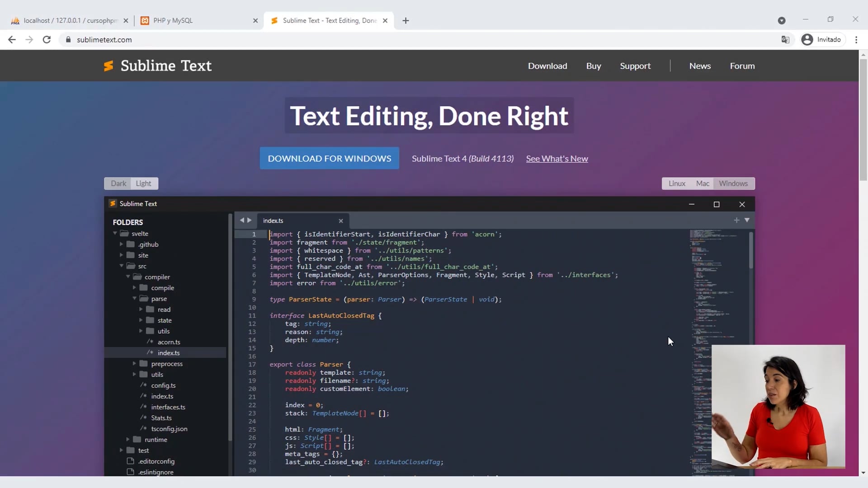Expand the runtime folder
868x488 pixels.
point(127,439)
